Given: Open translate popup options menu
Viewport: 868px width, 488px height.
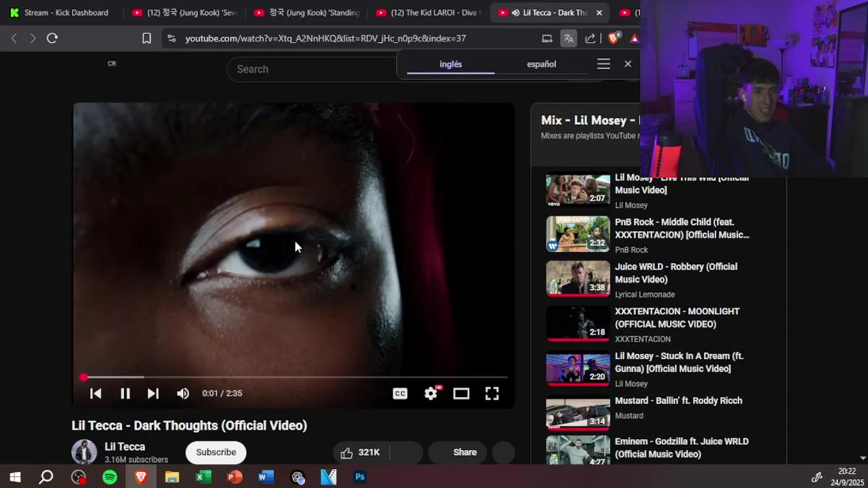Looking at the screenshot, I should tap(604, 64).
